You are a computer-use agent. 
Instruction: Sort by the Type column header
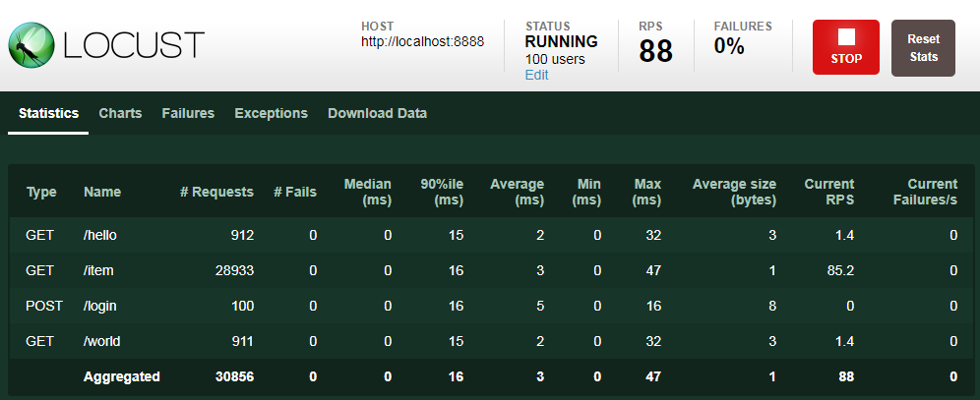[x=41, y=193]
